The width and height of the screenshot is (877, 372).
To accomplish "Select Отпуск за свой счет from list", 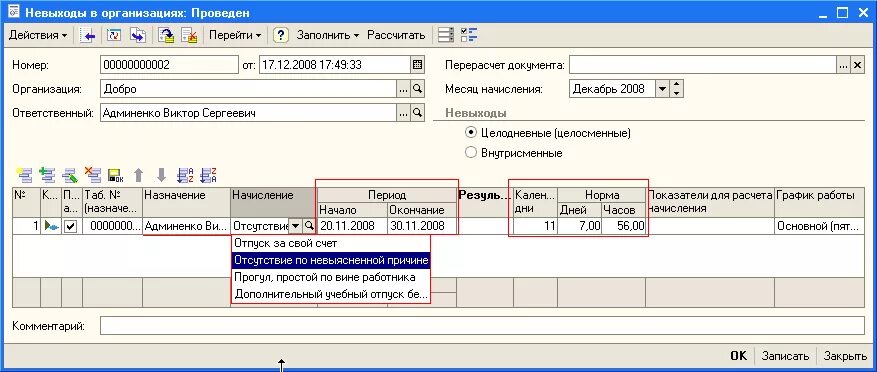I will (x=331, y=244).
